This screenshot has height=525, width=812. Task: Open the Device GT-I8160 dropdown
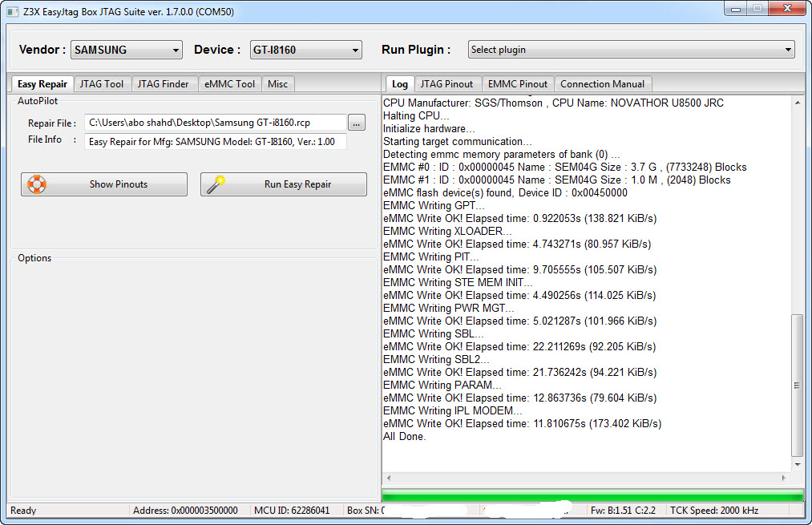click(x=305, y=50)
